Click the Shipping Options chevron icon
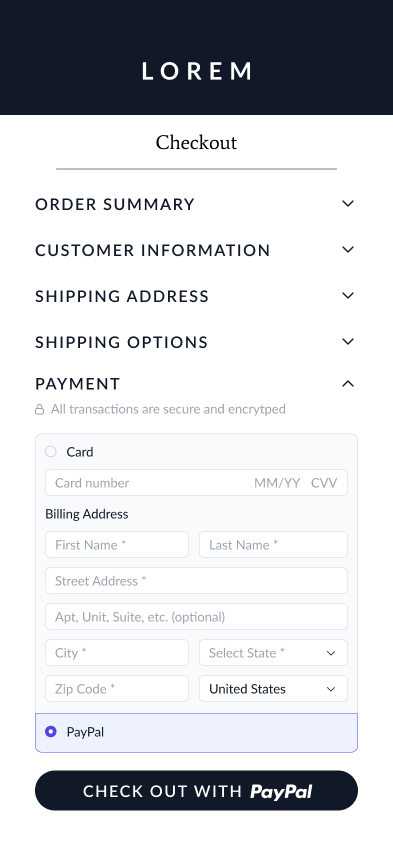The height and width of the screenshot is (852, 393). [x=348, y=342]
